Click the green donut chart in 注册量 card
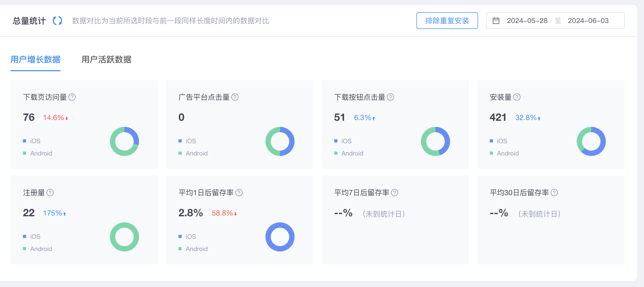This screenshot has height=287, width=644. 124,237
